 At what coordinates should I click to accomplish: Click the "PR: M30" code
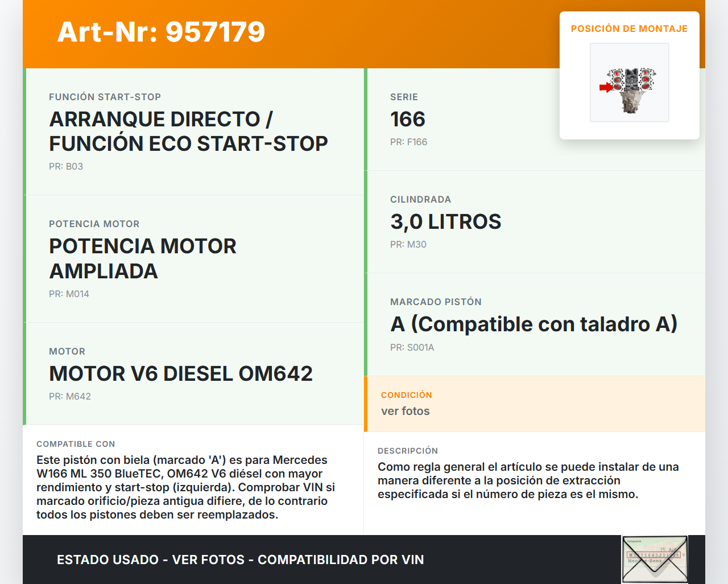[x=408, y=244]
